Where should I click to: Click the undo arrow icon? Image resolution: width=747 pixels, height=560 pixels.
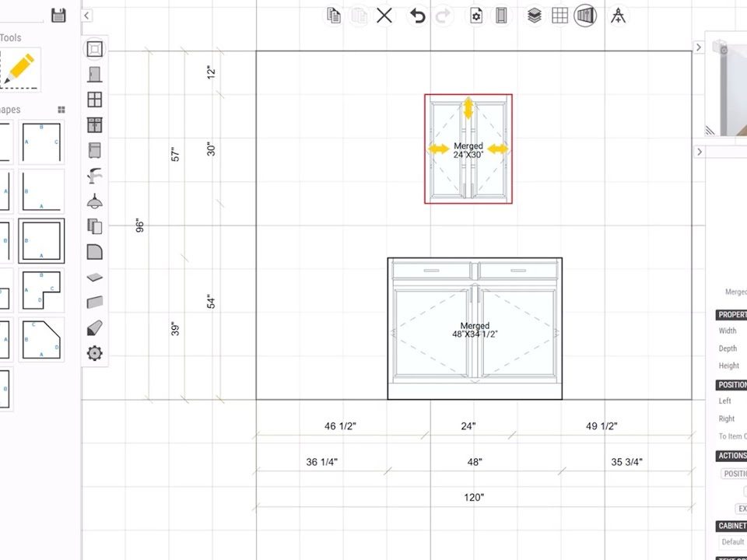[418, 16]
